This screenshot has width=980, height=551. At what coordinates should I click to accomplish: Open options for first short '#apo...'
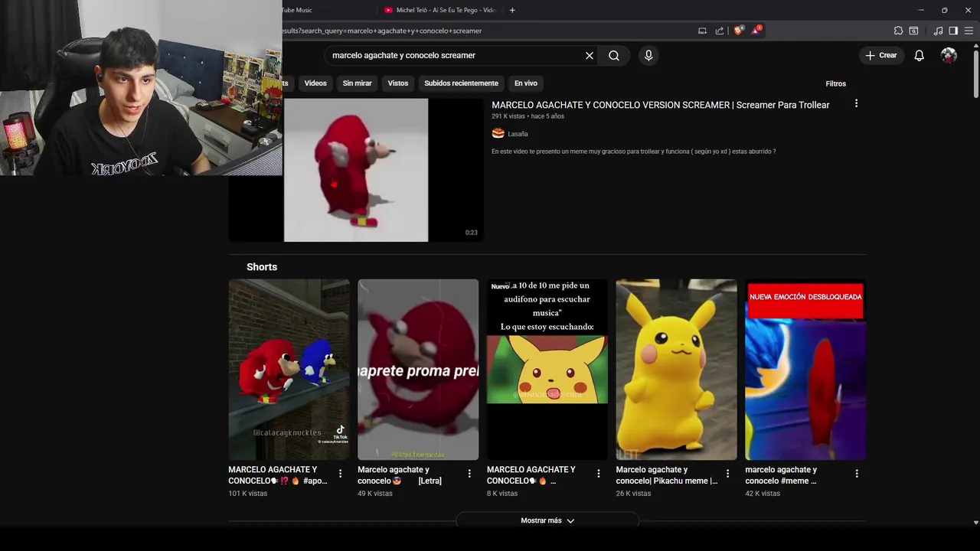340,474
